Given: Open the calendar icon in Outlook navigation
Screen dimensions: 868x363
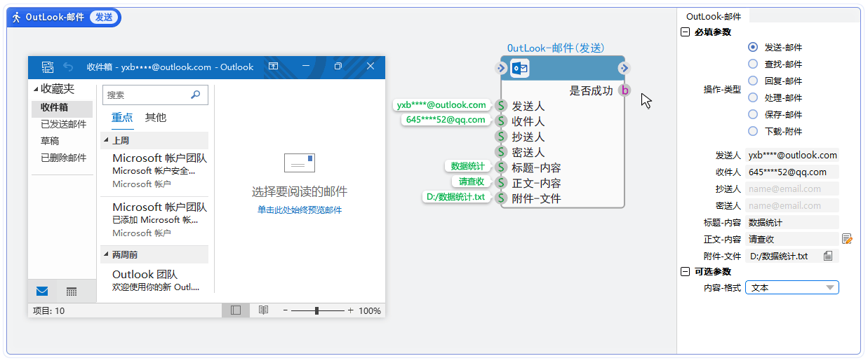Looking at the screenshot, I should click(x=71, y=292).
